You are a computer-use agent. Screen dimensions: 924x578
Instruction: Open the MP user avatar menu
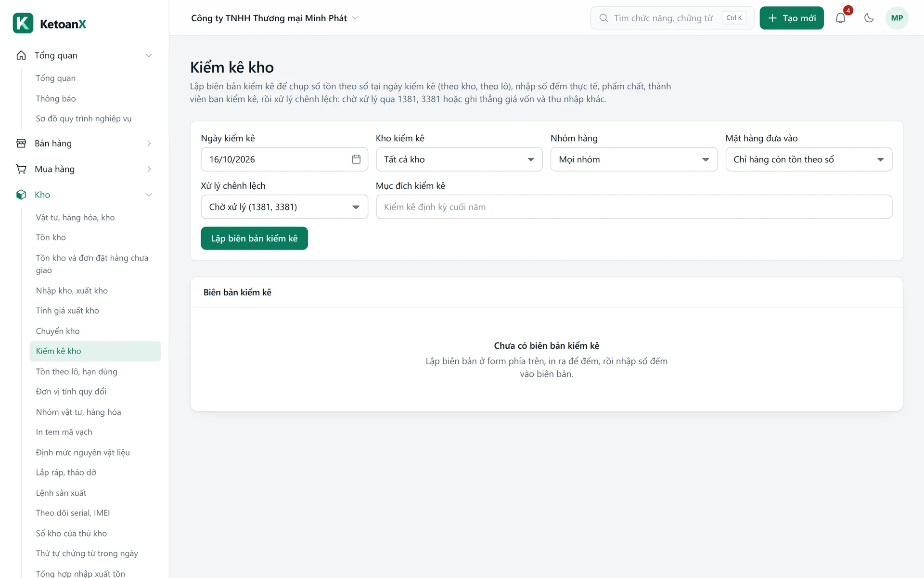point(897,18)
